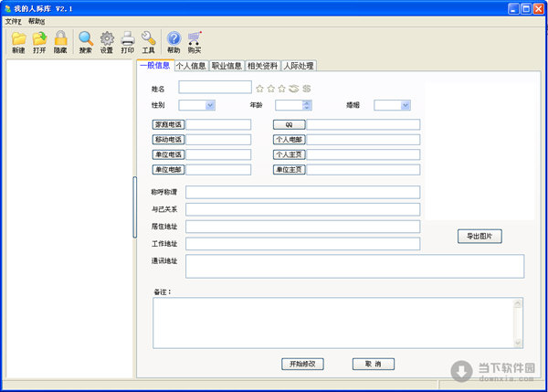The image size is (548, 392).
Task: Click the QQ button
Action: point(289,124)
